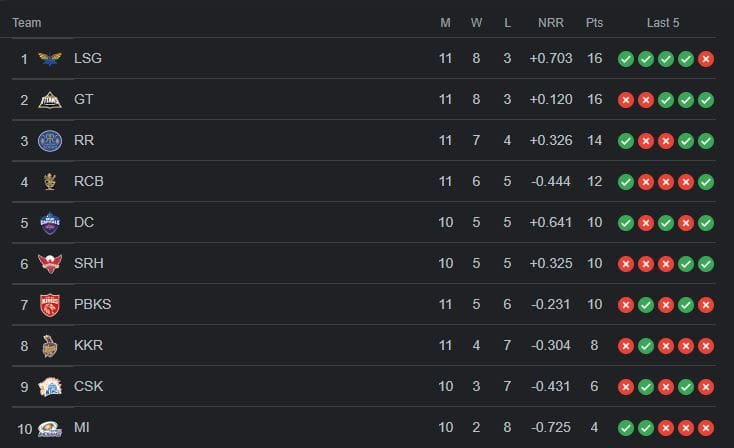Select the Last 5 column header
The width and height of the screenshot is (734, 448).
pyautogui.click(x=663, y=22)
